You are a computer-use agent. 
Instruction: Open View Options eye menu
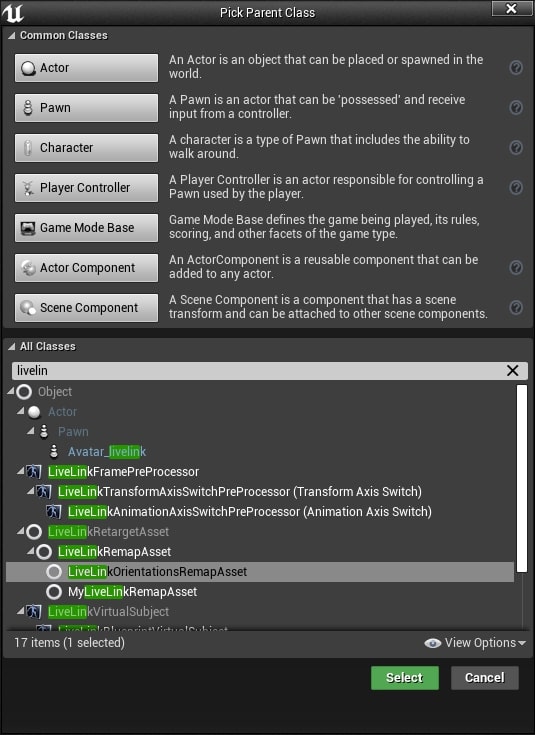475,643
